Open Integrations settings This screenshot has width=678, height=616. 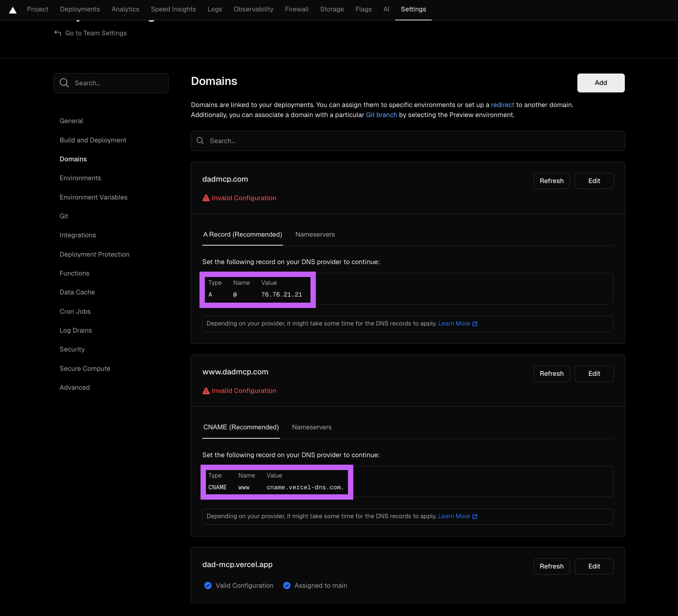pyautogui.click(x=78, y=235)
